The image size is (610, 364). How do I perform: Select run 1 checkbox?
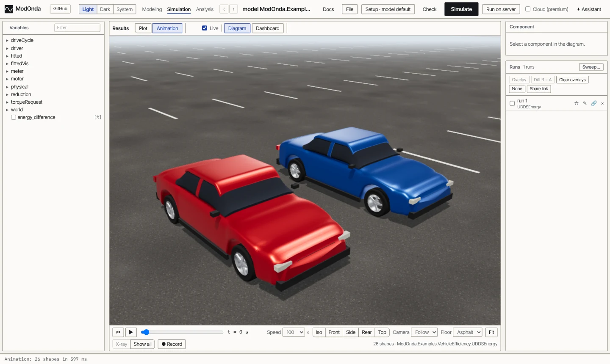512,103
